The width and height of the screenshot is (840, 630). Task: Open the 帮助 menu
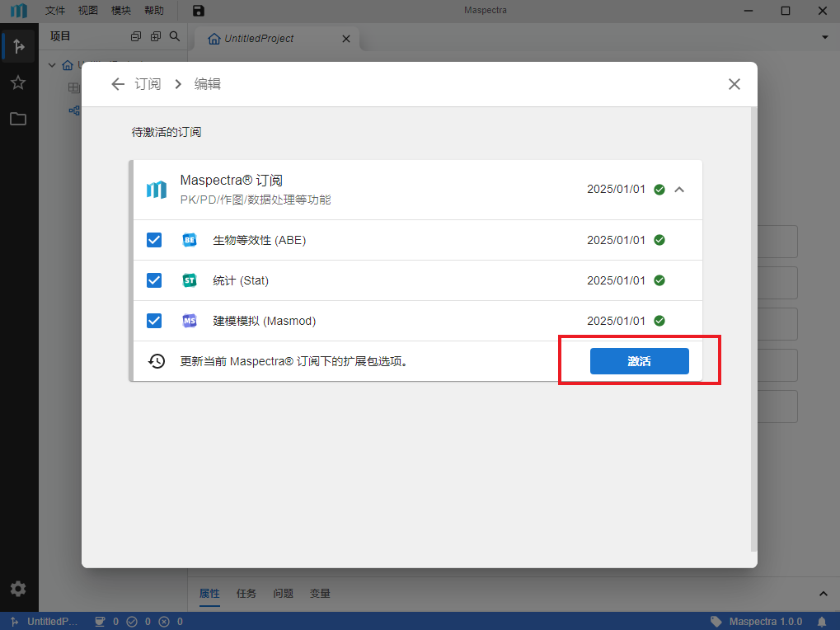[x=154, y=11]
